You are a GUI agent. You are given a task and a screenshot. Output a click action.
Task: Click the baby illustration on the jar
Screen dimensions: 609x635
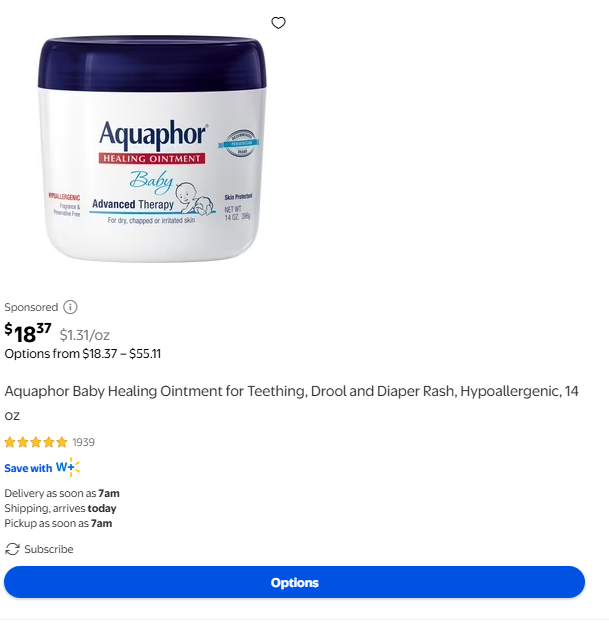(195, 198)
